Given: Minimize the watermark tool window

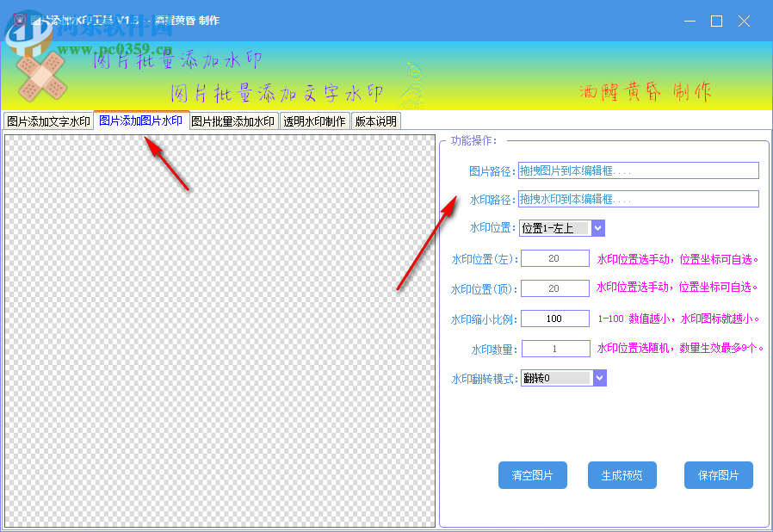Looking at the screenshot, I should 690,21.
